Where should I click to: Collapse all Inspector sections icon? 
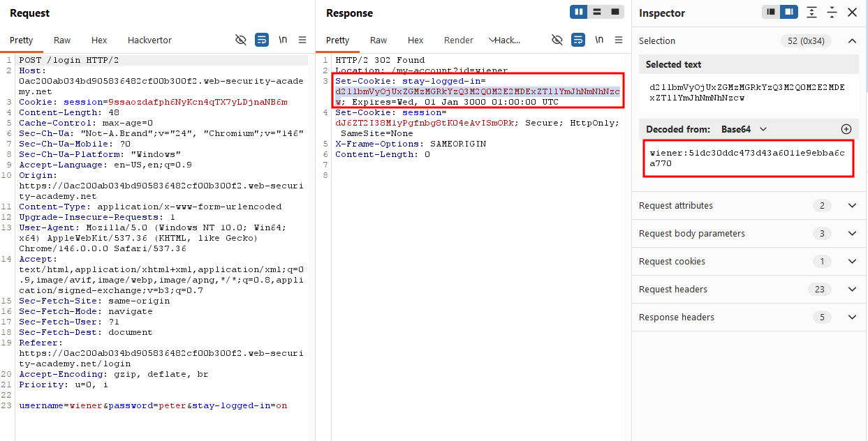point(832,12)
